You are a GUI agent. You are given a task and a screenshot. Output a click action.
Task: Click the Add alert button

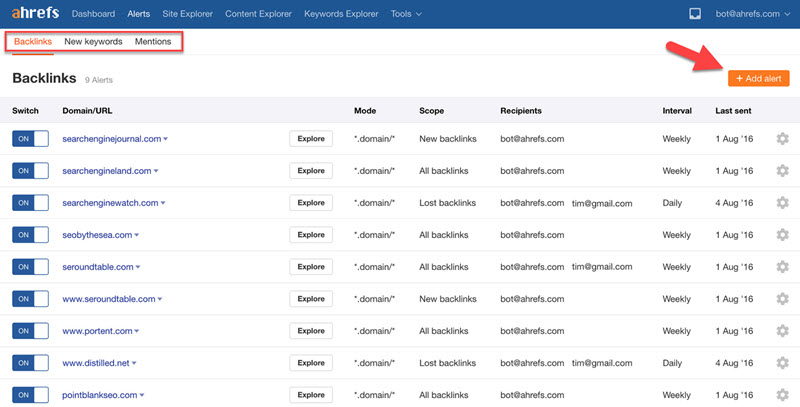pos(758,78)
